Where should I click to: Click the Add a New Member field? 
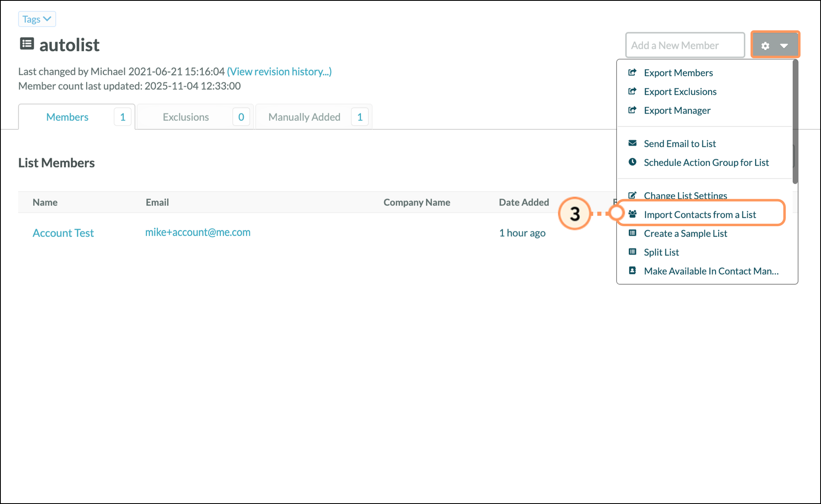685,45
